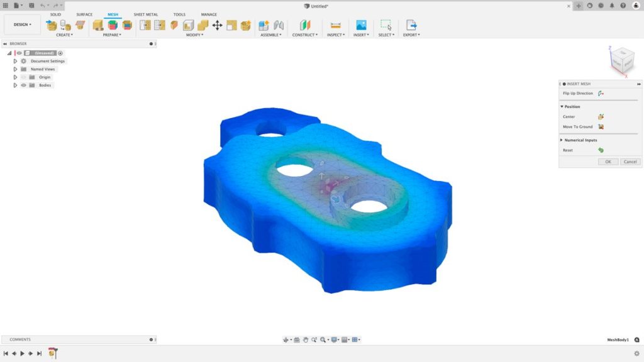Expand the Document Settings tree item

click(15, 60)
